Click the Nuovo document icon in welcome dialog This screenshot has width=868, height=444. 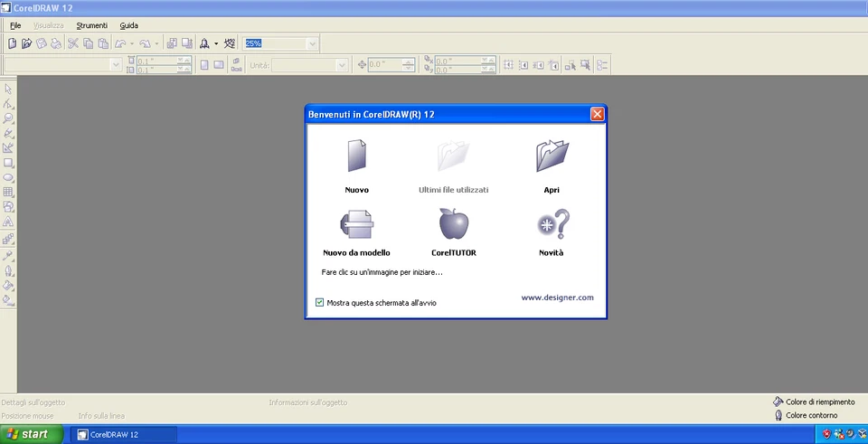(356, 156)
